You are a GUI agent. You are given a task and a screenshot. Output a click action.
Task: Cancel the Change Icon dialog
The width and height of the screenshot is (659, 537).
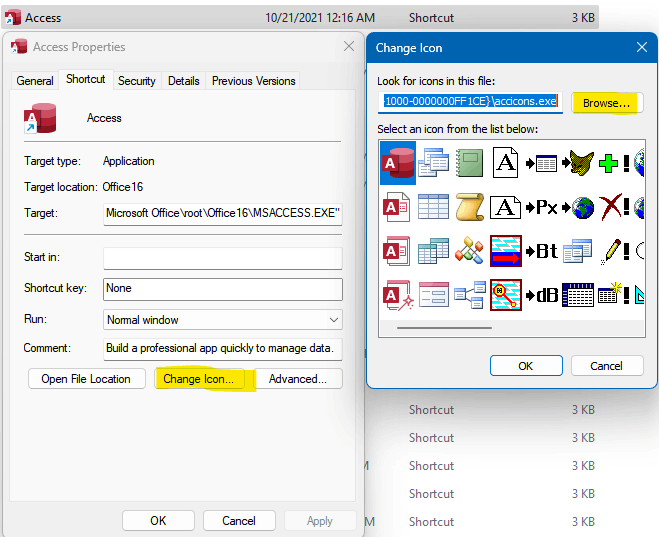606,366
